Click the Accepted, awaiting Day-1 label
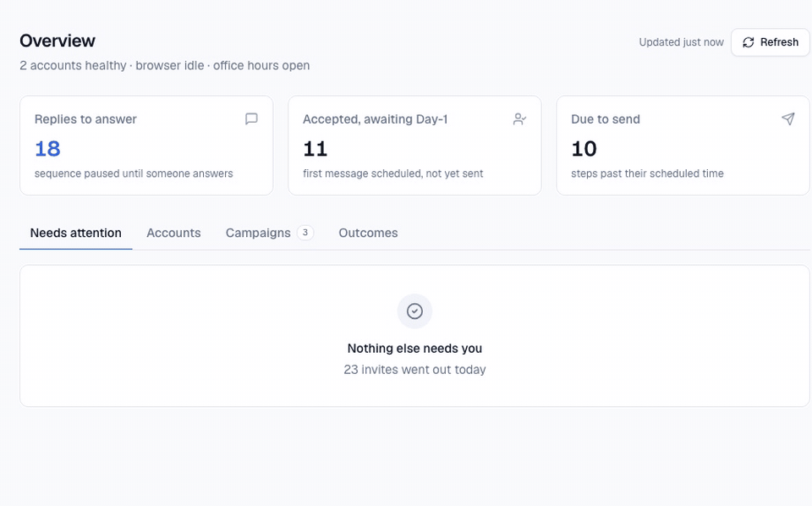Image resolution: width=812 pixels, height=506 pixels. click(376, 119)
